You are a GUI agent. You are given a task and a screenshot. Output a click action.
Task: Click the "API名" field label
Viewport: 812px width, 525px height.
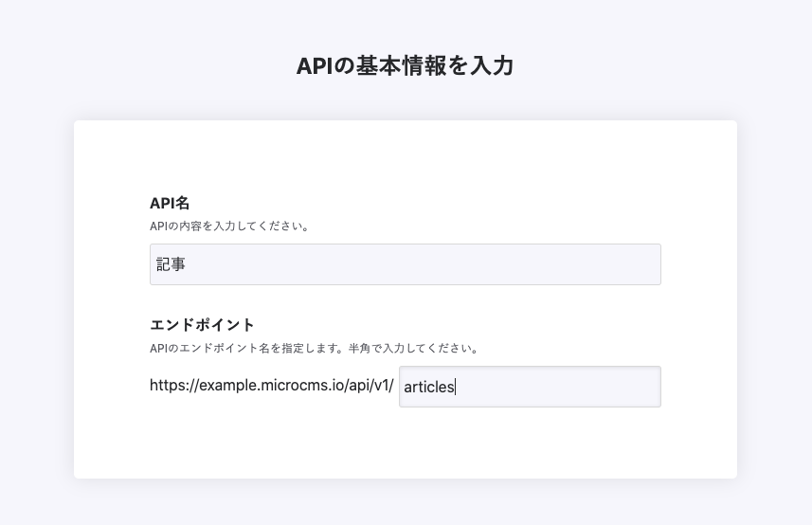pos(170,203)
